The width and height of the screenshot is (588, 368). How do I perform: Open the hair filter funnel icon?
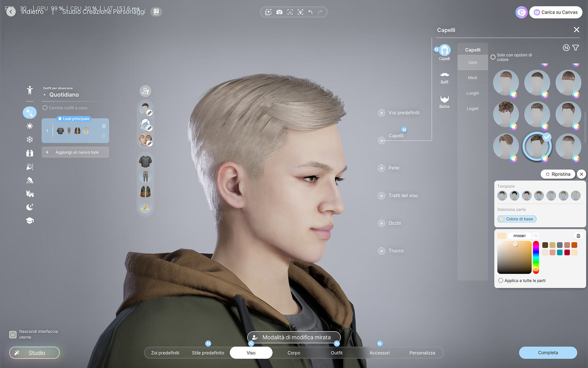576,48
